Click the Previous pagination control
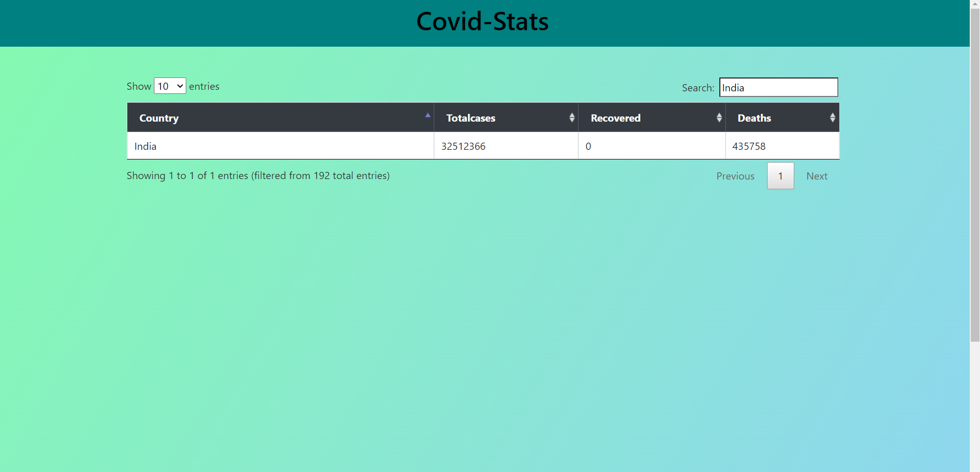Viewport: 980px width, 472px height. click(735, 175)
